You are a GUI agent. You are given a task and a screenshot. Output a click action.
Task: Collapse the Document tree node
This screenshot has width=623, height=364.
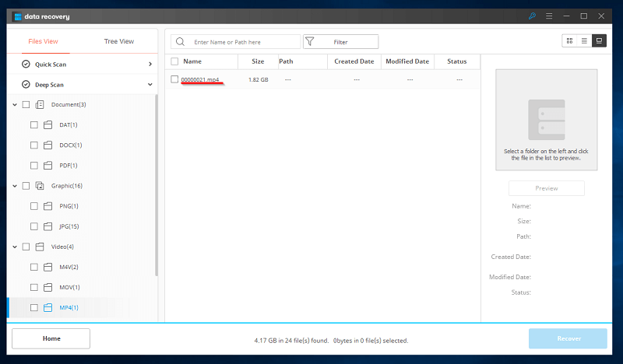pyautogui.click(x=15, y=105)
